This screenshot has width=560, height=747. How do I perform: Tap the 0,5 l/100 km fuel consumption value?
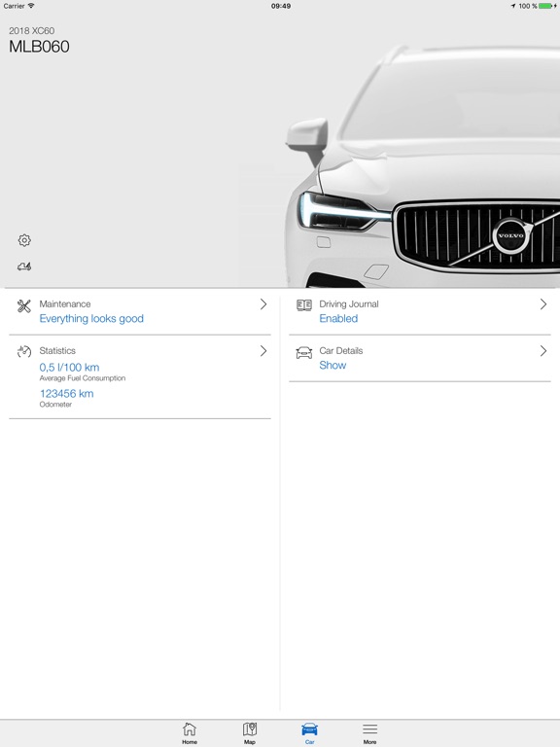(x=70, y=368)
